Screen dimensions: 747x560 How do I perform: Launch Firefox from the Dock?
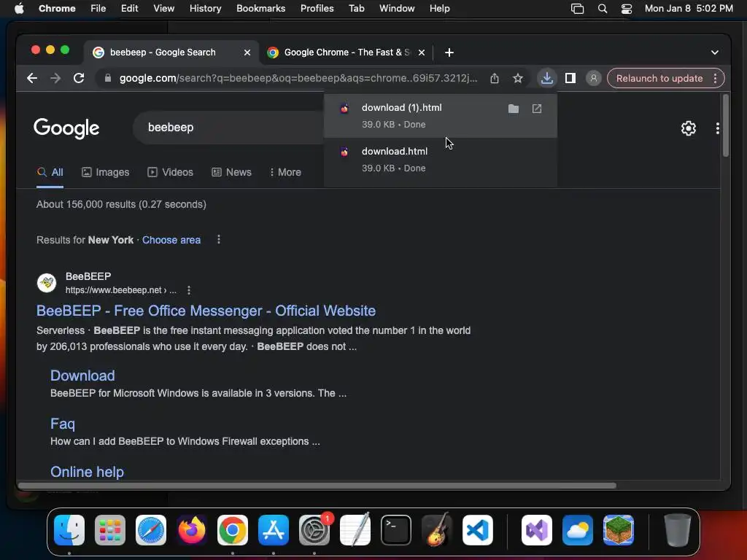click(192, 530)
